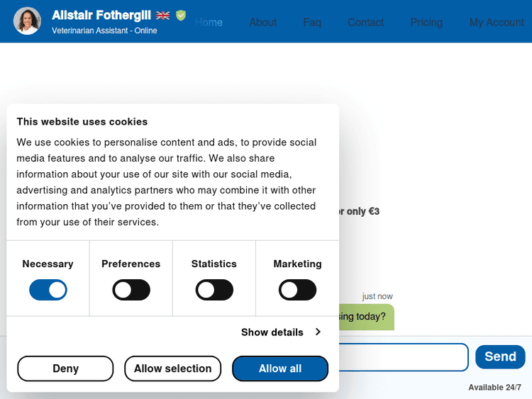Toggle the Necessary cookies switch
This screenshot has height=399, width=532.
[x=48, y=290]
